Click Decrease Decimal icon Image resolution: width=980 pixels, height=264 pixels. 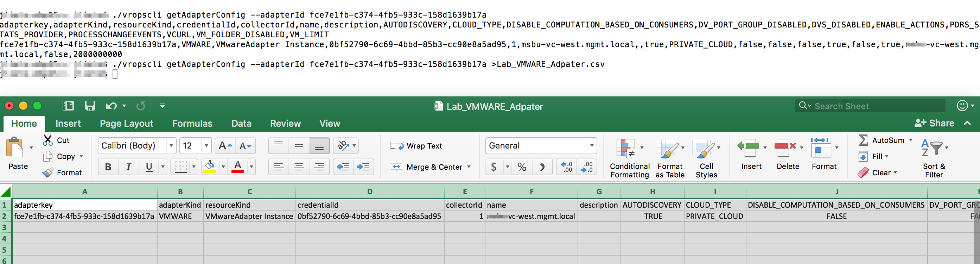pyautogui.click(x=587, y=167)
